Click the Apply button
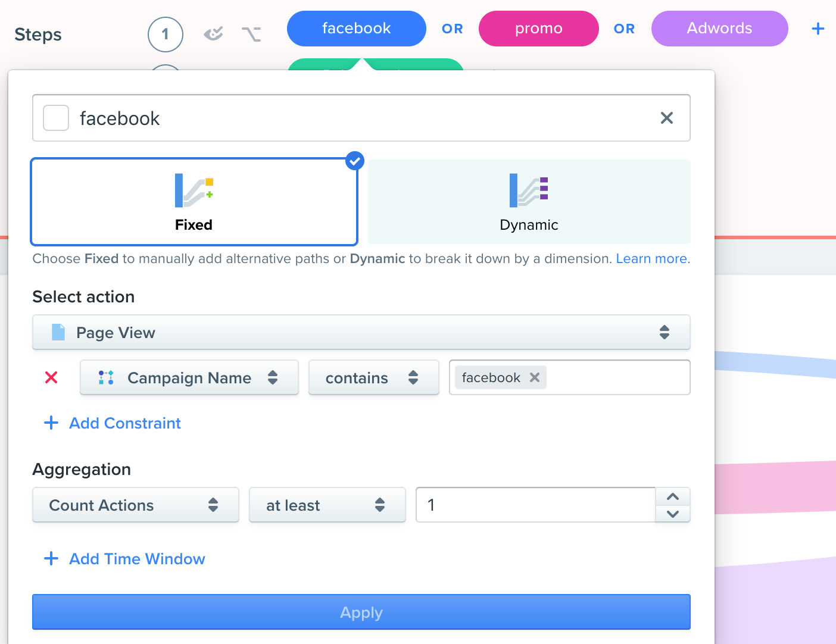The image size is (836, 644). click(361, 612)
